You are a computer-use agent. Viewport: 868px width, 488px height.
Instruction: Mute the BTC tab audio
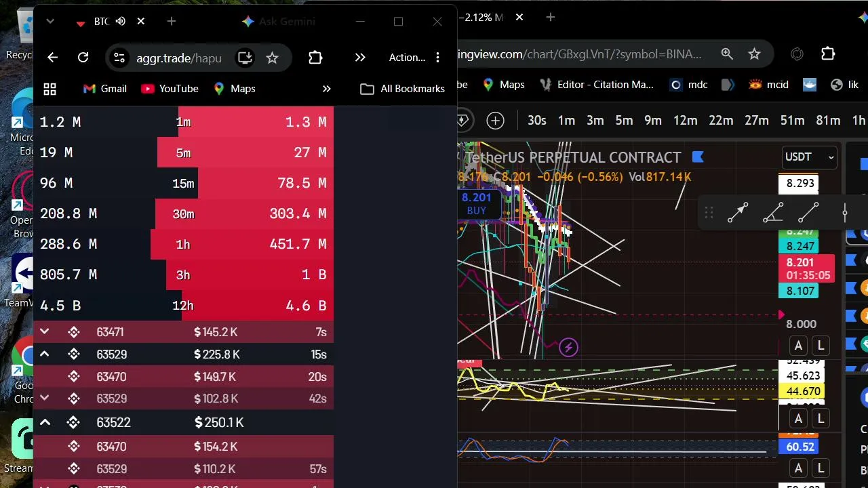[x=121, y=22]
